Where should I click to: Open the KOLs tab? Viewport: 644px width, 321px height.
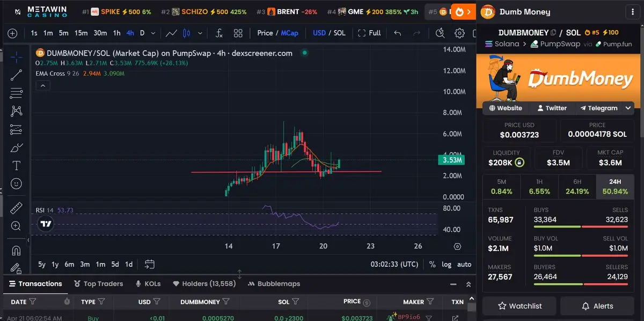(148, 284)
